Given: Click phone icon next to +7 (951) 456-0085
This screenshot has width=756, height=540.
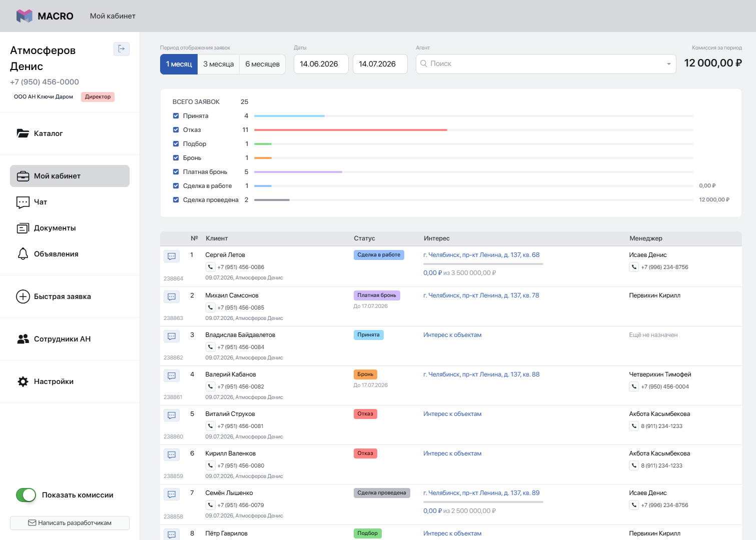Looking at the screenshot, I should 211,307.
